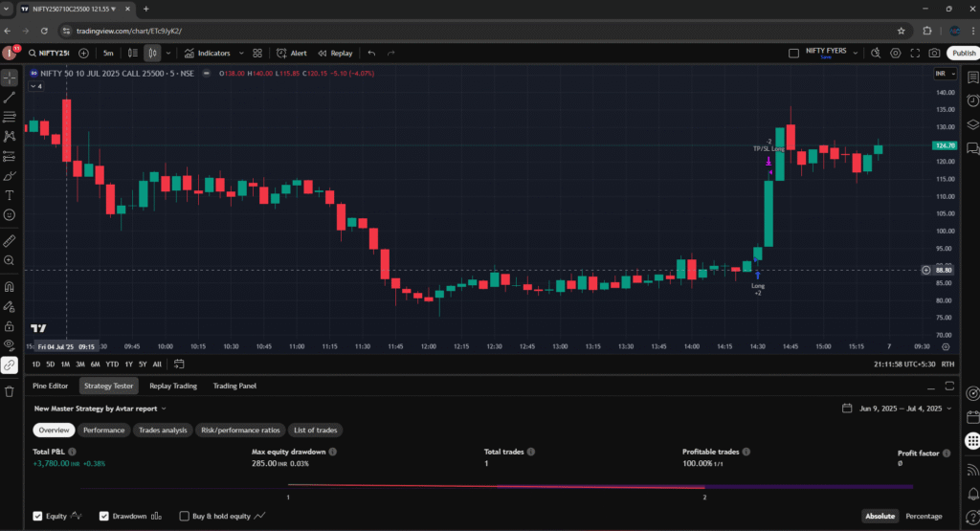Click the Publish button

pos(963,54)
